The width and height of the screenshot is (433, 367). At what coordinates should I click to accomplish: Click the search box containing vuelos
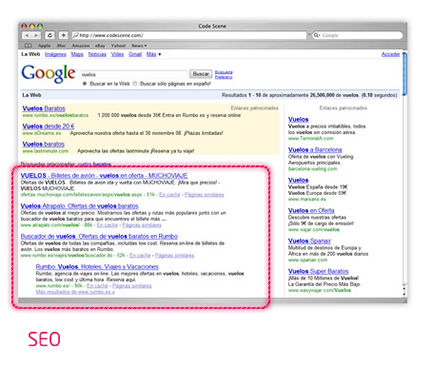click(x=134, y=74)
